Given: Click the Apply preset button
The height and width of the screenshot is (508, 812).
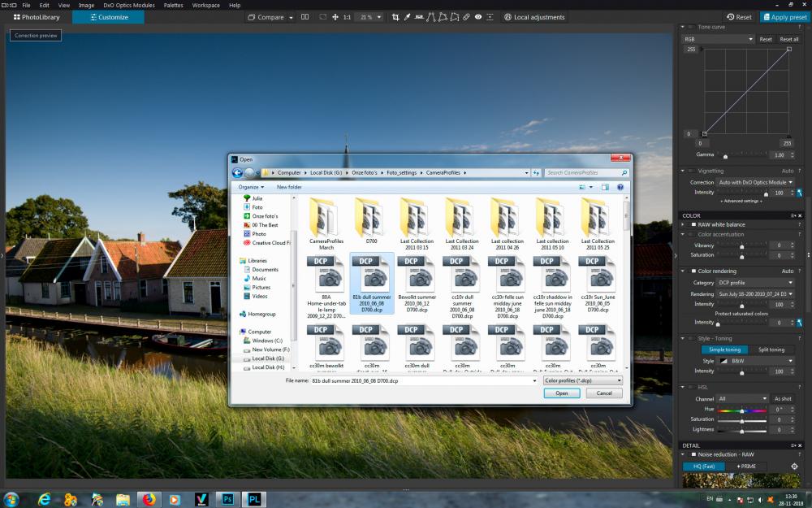Looking at the screenshot, I should tap(784, 17).
